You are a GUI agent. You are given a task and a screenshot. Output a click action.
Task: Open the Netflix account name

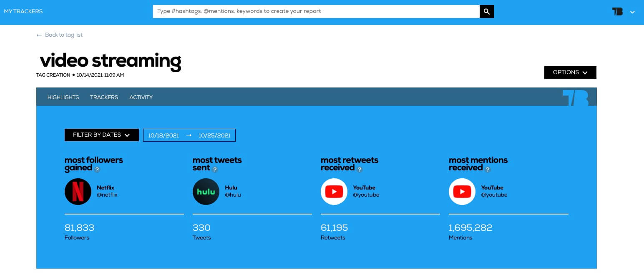pos(106,187)
